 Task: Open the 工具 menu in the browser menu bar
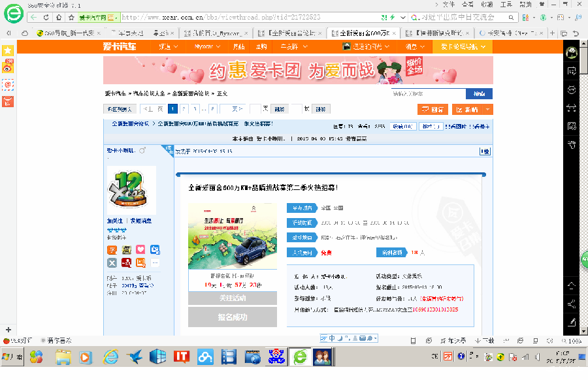click(506, 5)
